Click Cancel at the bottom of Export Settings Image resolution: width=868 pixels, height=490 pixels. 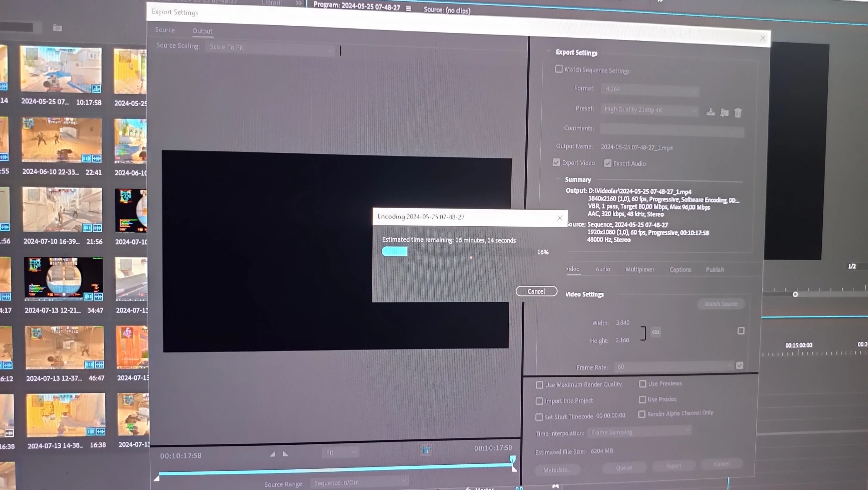722,464
